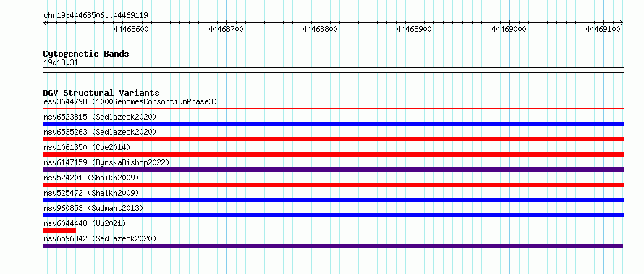Click the short nsv6044448 red bar
Viewport: 644px width, 274px height.
click(59, 231)
